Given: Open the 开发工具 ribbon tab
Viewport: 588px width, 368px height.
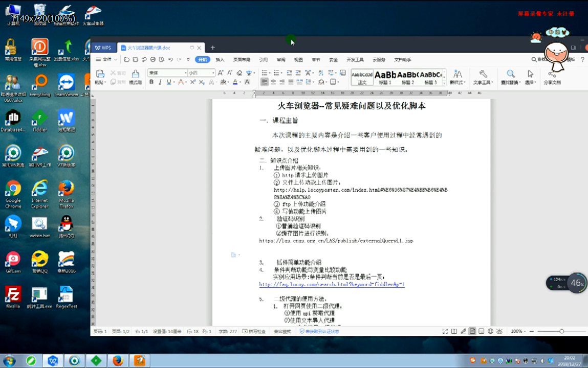Looking at the screenshot, I should (355, 60).
